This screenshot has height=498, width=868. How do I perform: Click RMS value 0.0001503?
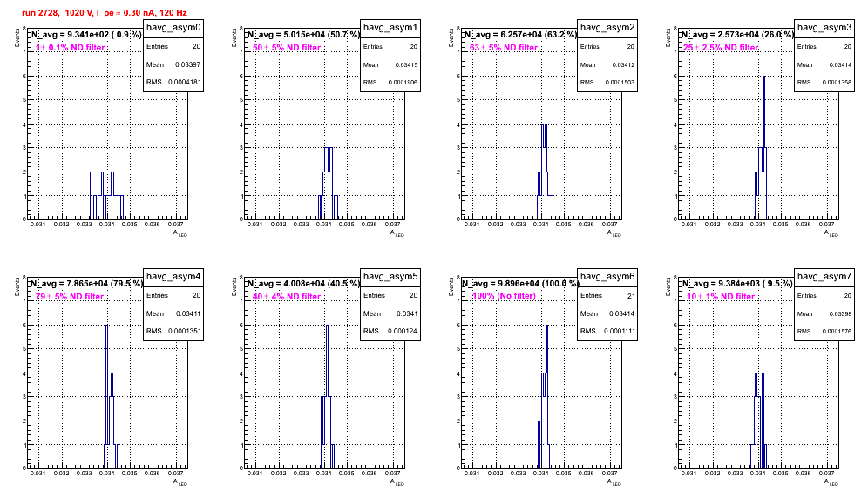point(619,83)
